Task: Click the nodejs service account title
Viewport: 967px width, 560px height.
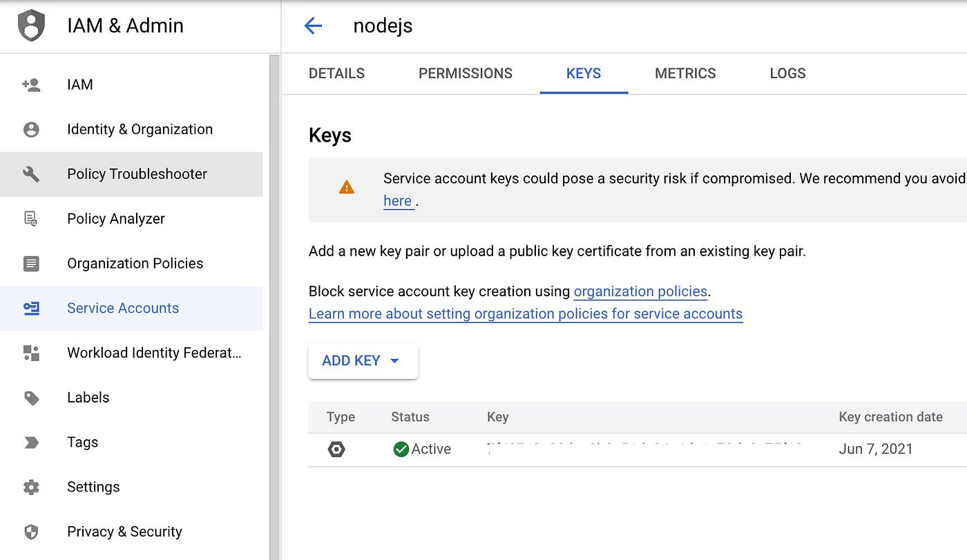Action: (x=383, y=26)
